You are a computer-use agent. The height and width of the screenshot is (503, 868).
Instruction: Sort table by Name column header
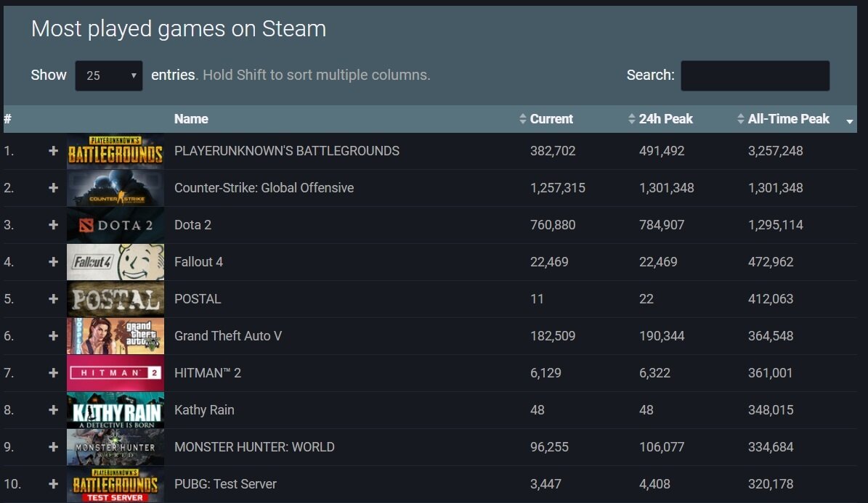point(191,119)
